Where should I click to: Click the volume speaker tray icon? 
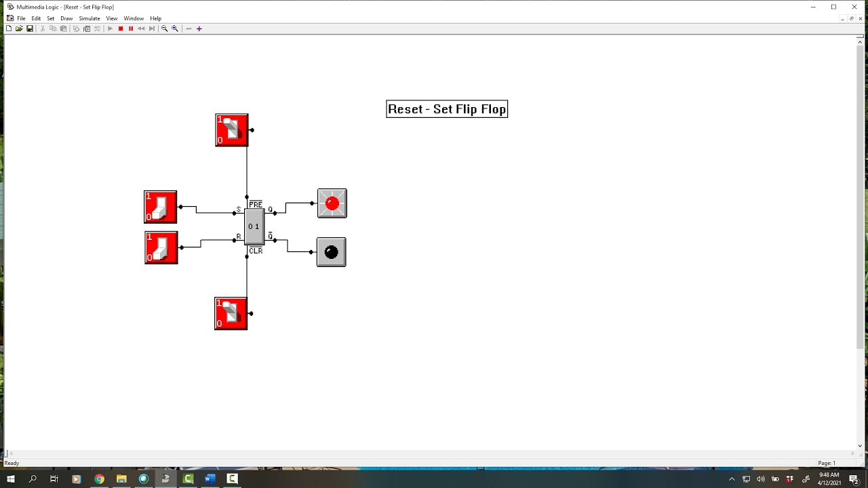click(x=760, y=479)
